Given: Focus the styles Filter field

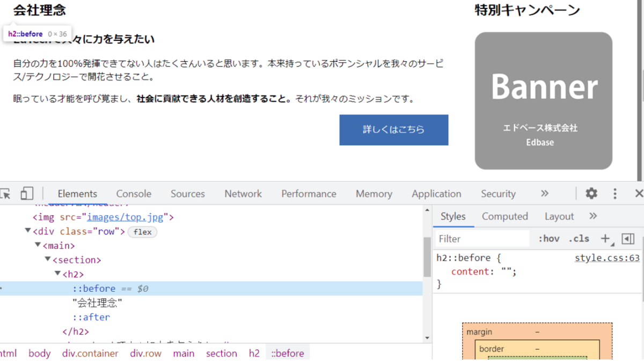Looking at the screenshot, I should [x=483, y=239].
